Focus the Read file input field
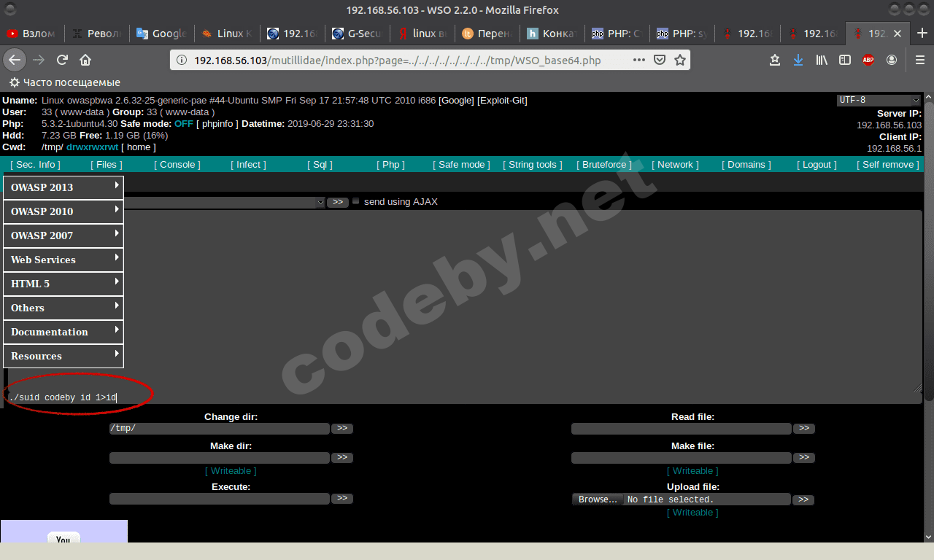The width and height of the screenshot is (934, 560). tap(682, 429)
